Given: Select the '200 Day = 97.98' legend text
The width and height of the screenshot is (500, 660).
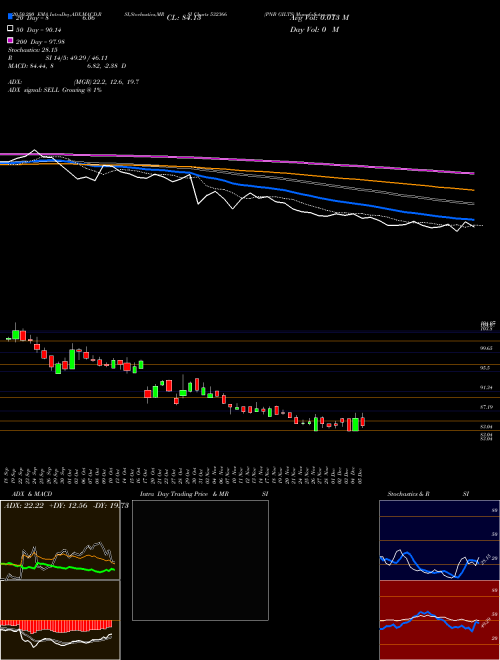Looking at the screenshot, I should pyautogui.click(x=40, y=42).
